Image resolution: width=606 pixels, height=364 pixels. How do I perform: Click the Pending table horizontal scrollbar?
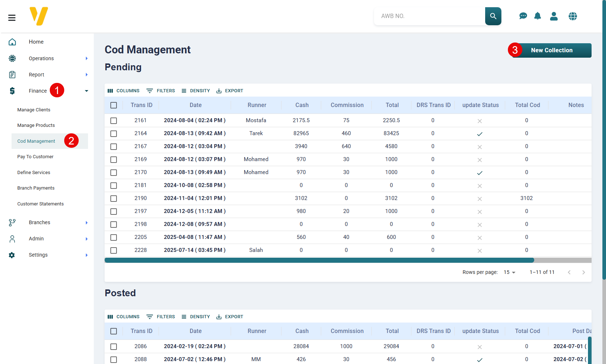[319, 260]
